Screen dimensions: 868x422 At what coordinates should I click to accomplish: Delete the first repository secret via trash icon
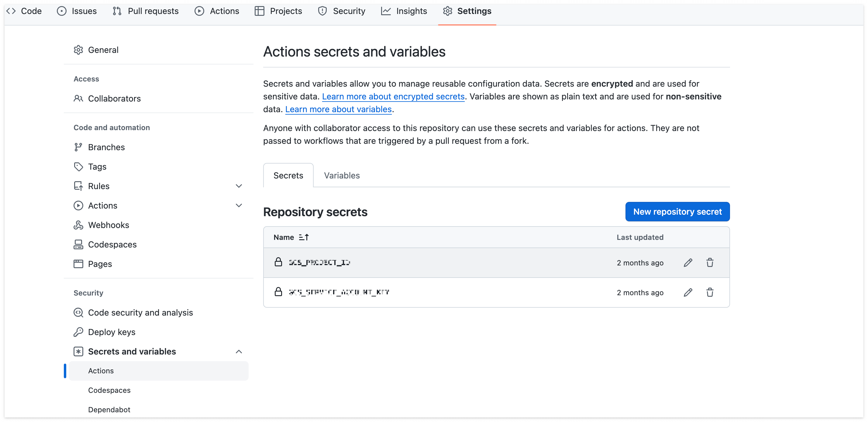pyautogui.click(x=710, y=263)
